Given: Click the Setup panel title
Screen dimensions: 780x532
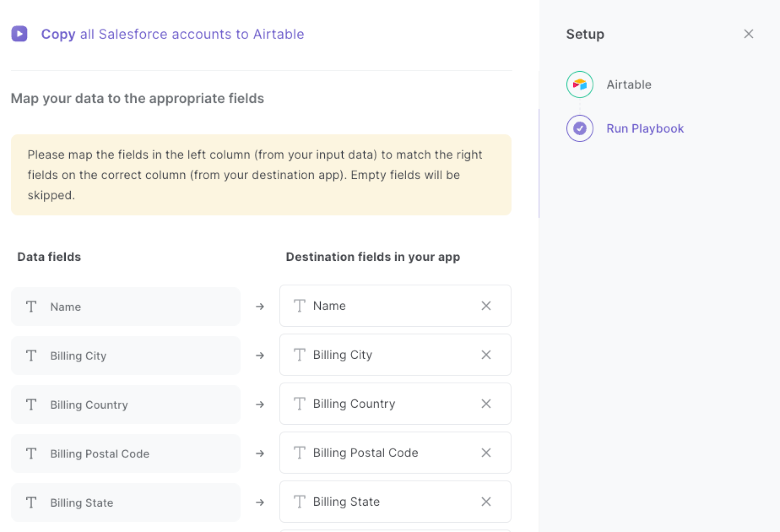Looking at the screenshot, I should (x=585, y=34).
